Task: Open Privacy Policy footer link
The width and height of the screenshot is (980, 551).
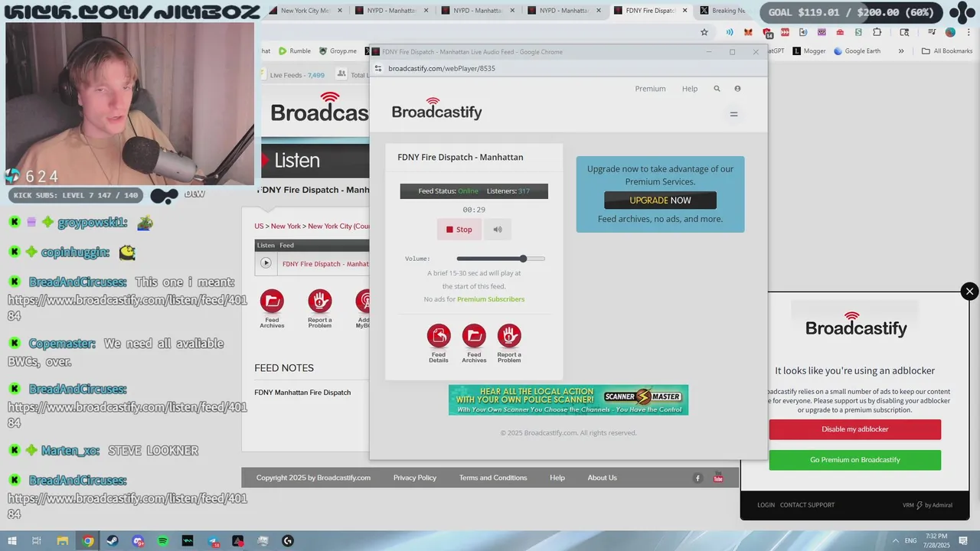Action: click(415, 478)
